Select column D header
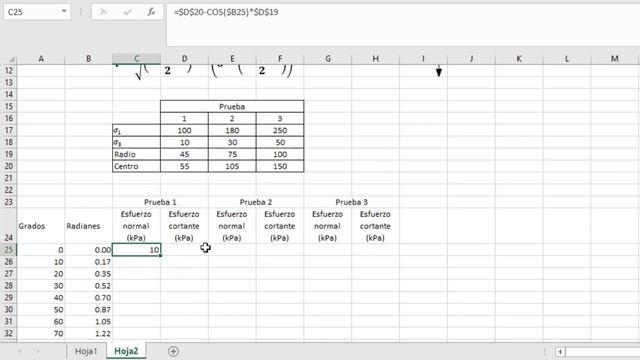640x360 pixels. pyautogui.click(x=184, y=59)
